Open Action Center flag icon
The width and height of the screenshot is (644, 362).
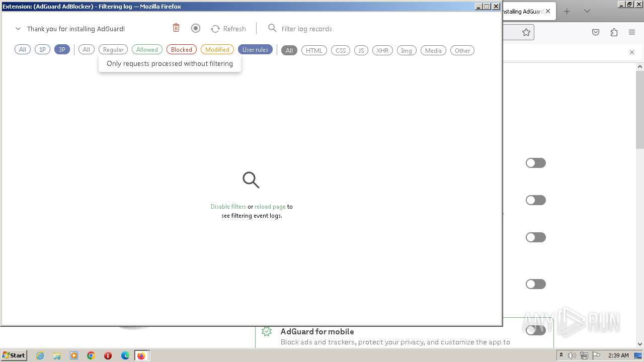click(597, 355)
